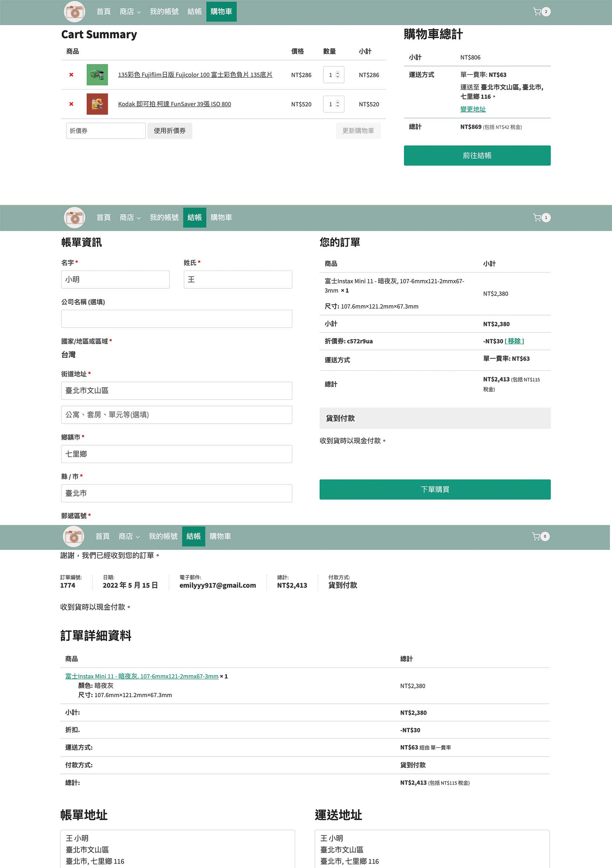Adjust the quantity stepper for Fujifilm film
Screen dimensions: 612x868
[x=338, y=75]
